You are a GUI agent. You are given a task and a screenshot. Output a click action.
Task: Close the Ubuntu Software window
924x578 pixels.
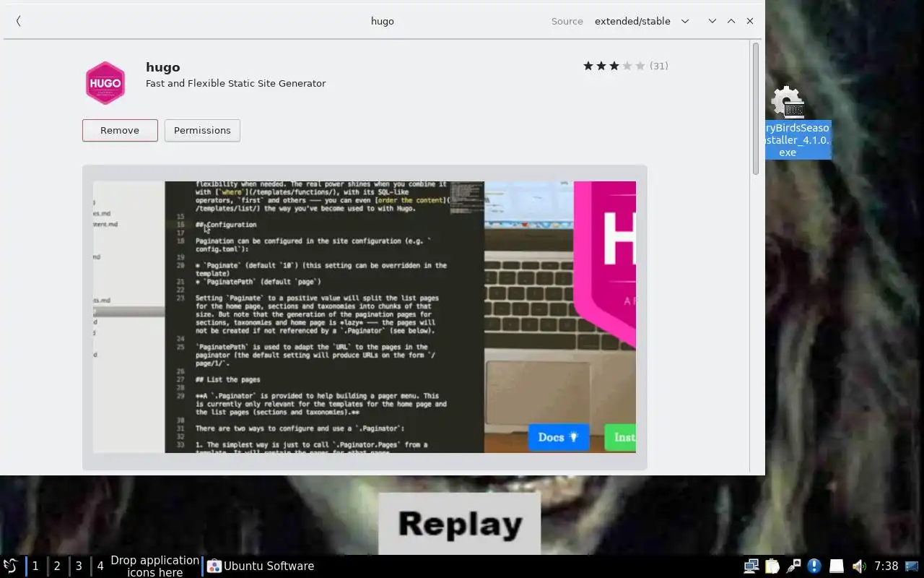750,21
